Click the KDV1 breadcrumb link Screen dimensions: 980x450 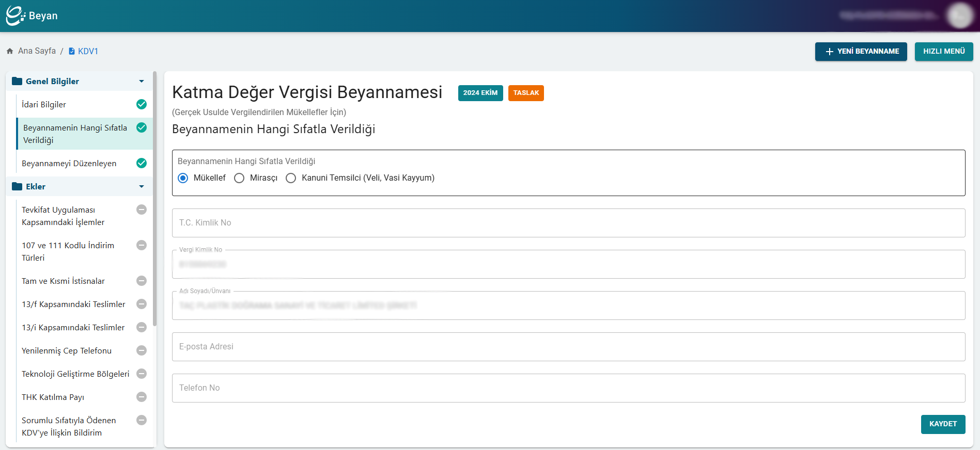(x=88, y=51)
